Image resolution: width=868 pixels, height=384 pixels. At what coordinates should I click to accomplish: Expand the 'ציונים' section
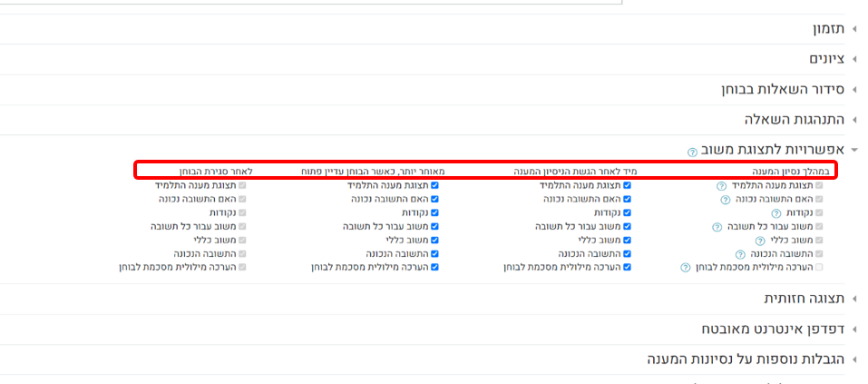click(826, 59)
